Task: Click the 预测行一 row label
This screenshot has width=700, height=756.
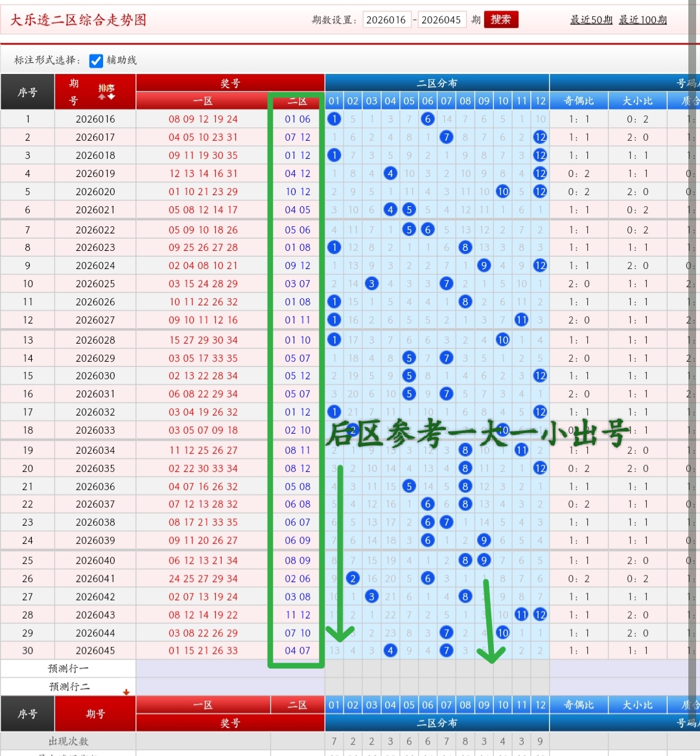Action: tap(68, 668)
